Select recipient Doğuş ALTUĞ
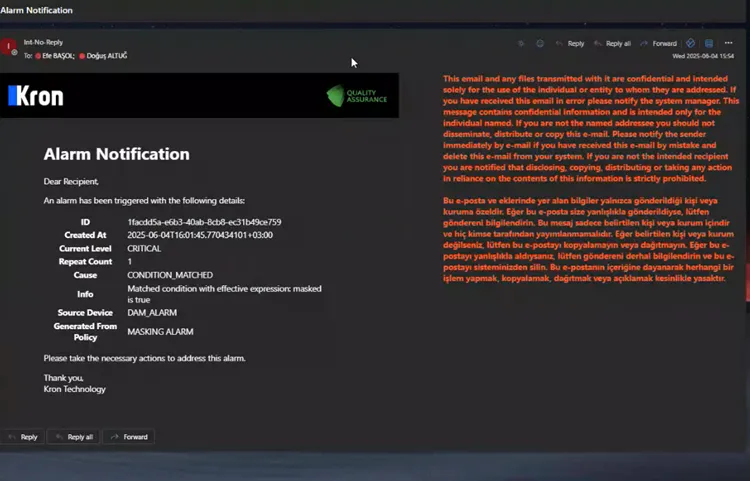 103,56
